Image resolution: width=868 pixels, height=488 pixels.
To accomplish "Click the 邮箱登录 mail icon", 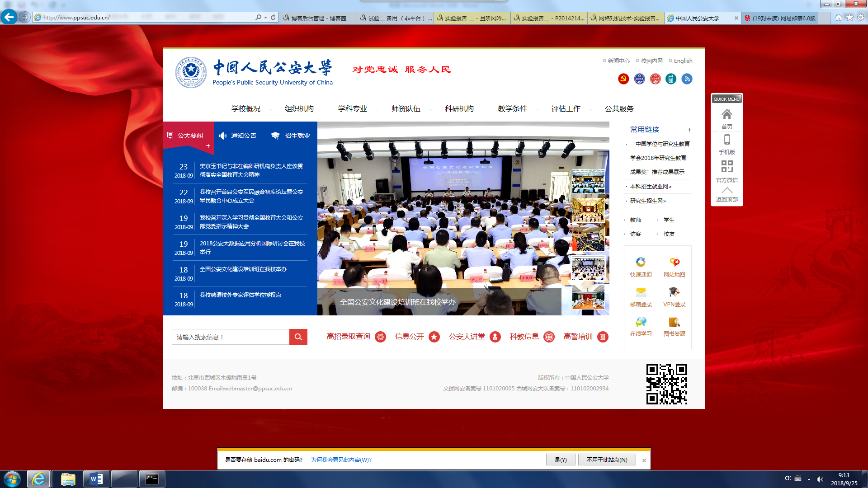I will click(641, 293).
